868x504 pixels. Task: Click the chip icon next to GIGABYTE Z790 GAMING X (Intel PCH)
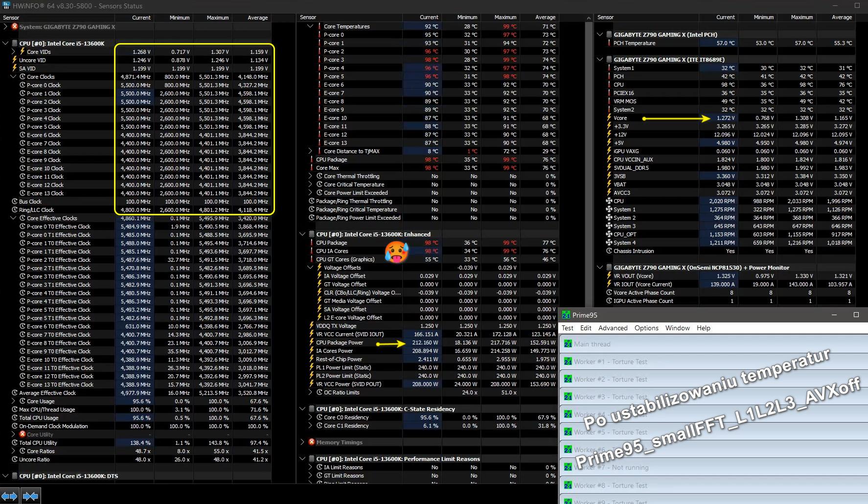coord(609,35)
